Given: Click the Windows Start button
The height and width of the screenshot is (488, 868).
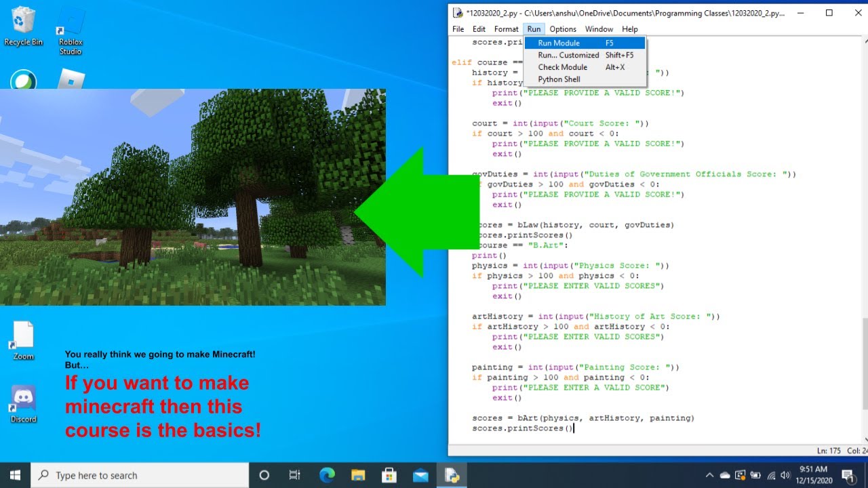Looking at the screenshot, I should 15,475.
